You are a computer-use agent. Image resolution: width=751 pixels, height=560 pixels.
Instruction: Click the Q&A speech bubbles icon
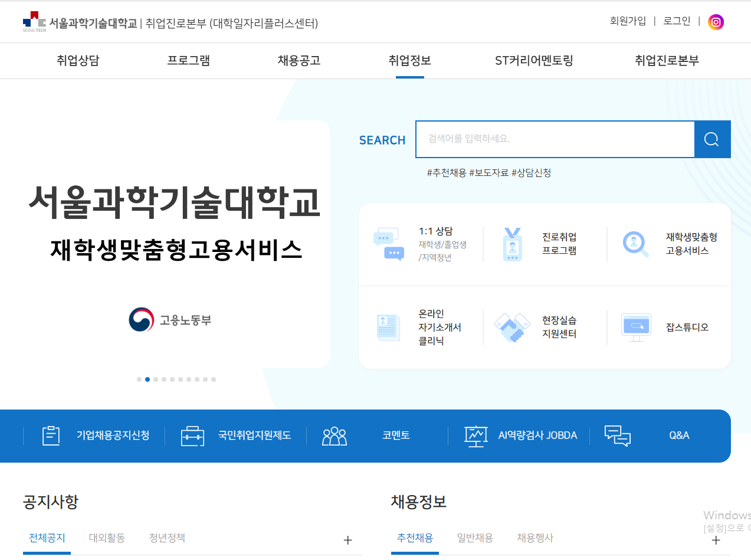click(618, 436)
